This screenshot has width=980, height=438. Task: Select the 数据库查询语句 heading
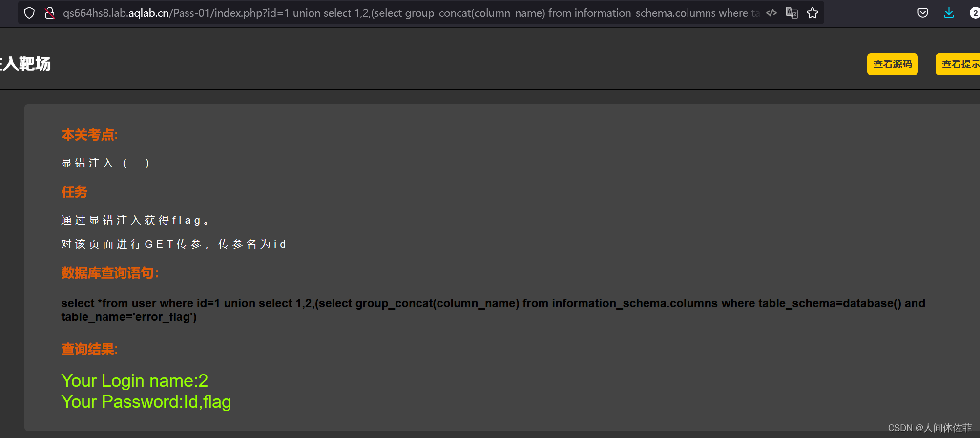(110, 273)
